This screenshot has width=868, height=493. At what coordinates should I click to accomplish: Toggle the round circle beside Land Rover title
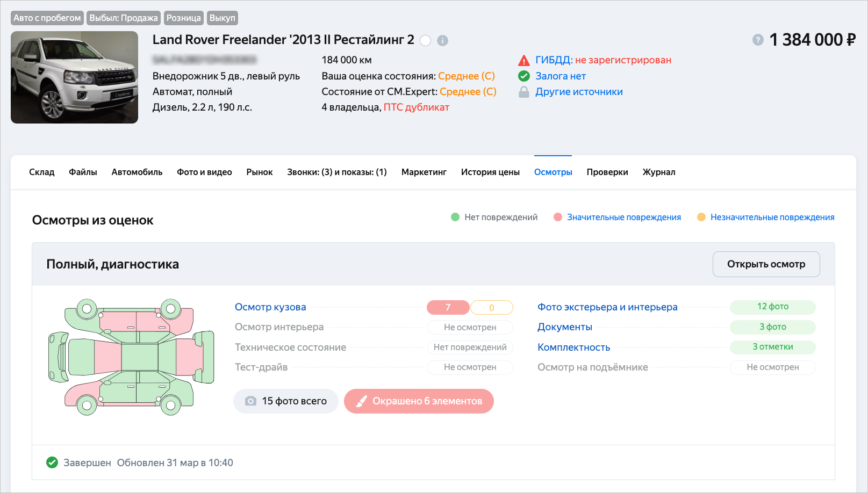pos(425,40)
